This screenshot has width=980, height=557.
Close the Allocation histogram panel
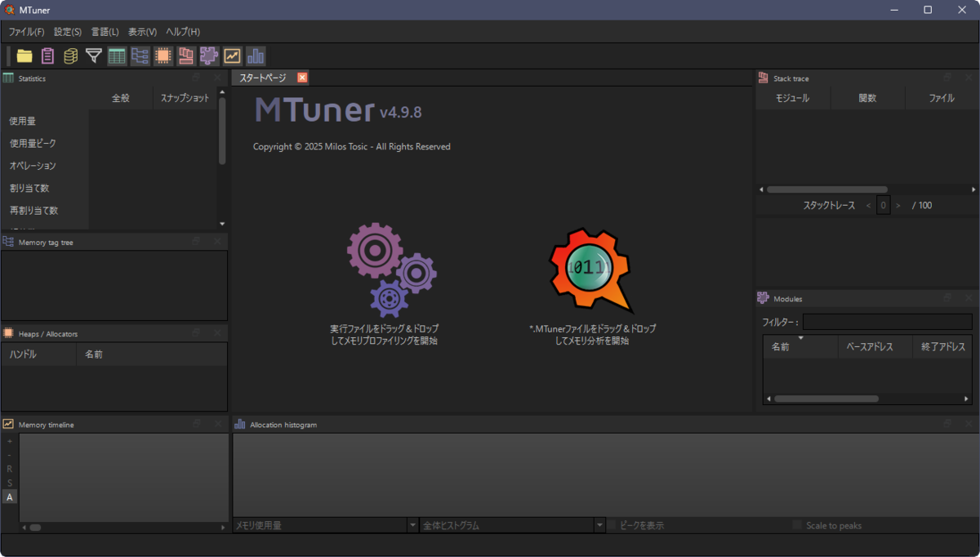tap(969, 424)
